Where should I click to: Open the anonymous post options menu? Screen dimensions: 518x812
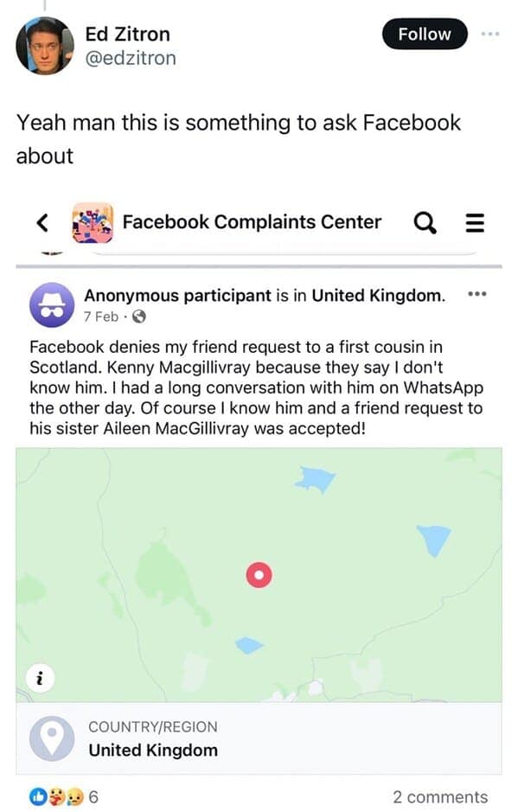pyautogui.click(x=478, y=294)
